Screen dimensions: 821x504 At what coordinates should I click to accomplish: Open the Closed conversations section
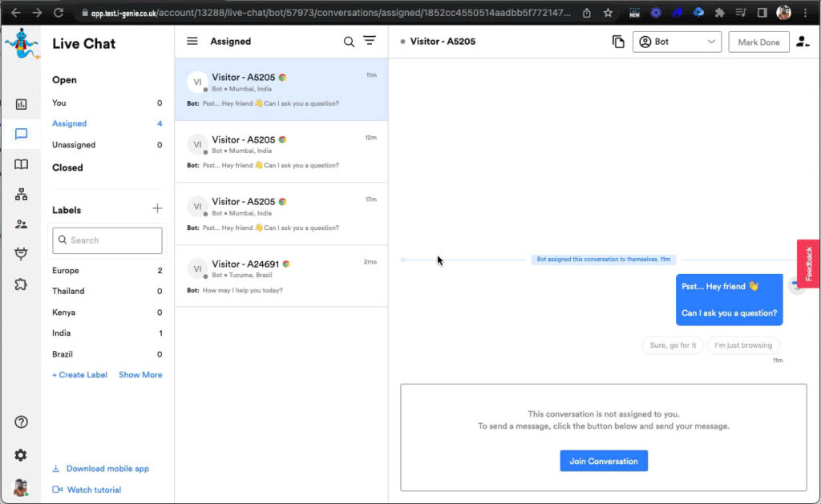point(67,167)
